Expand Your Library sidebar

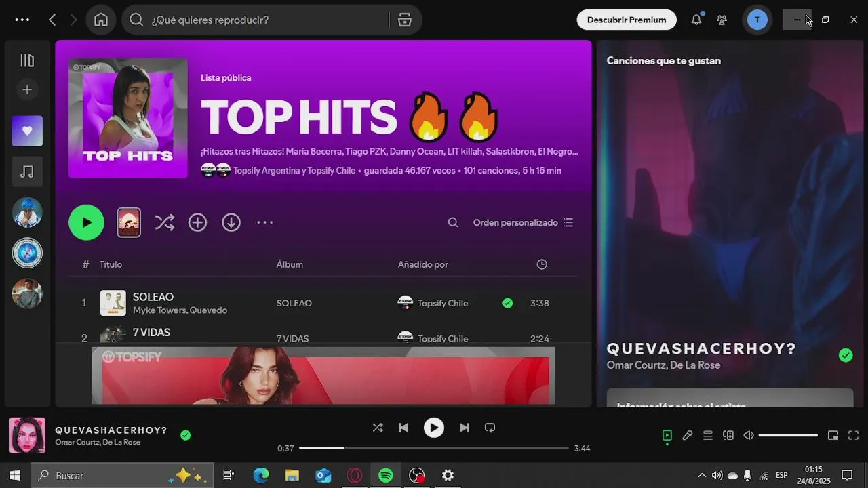tap(27, 60)
